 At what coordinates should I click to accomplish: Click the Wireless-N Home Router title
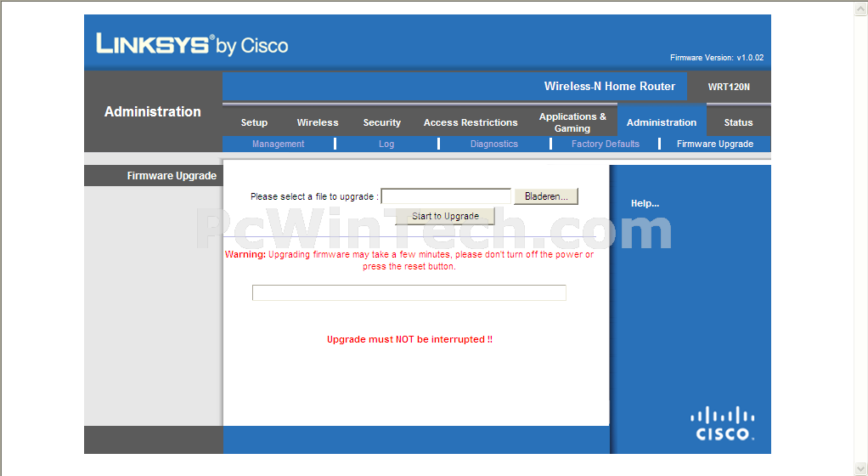[x=610, y=87]
